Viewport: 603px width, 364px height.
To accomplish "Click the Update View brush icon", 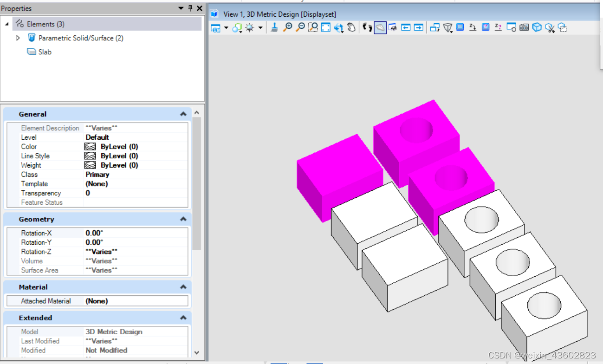I will pyautogui.click(x=274, y=28).
